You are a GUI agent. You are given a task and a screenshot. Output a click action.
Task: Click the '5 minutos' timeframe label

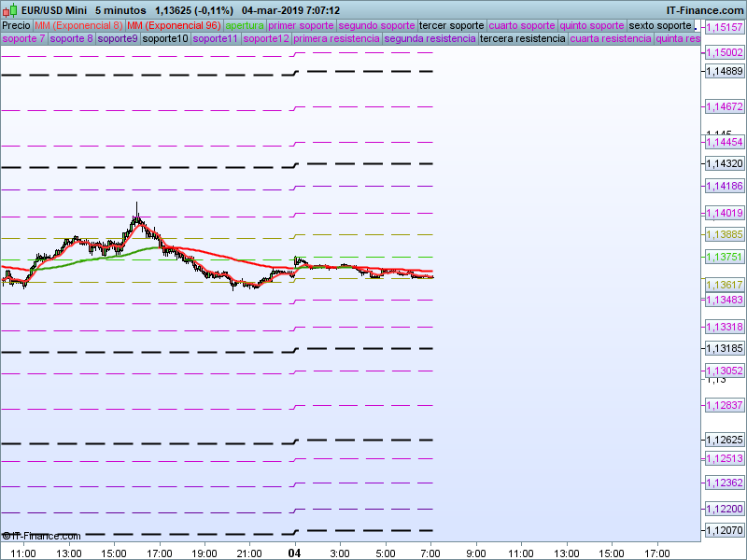[120, 10]
